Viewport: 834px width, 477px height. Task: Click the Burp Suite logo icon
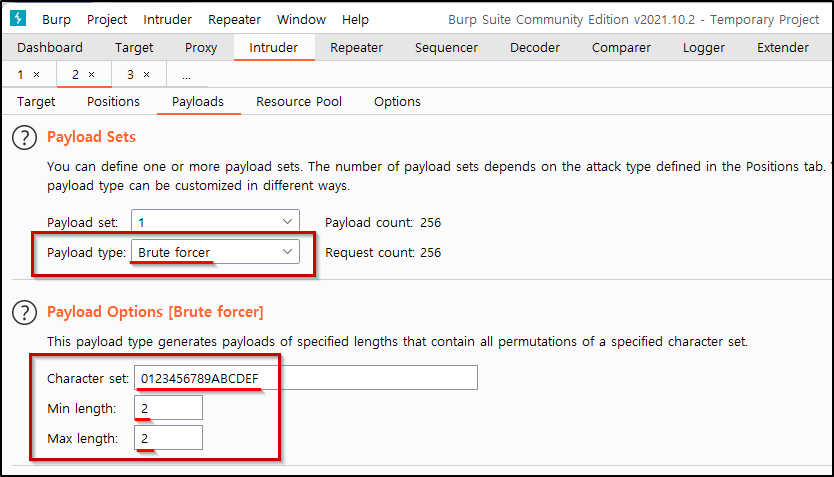pyautogui.click(x=18, y=18)
